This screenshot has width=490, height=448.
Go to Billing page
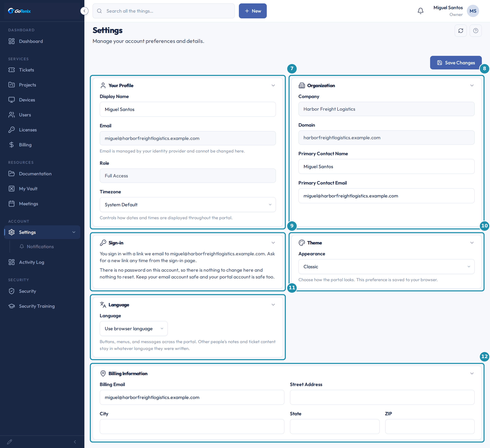(42, 145)
